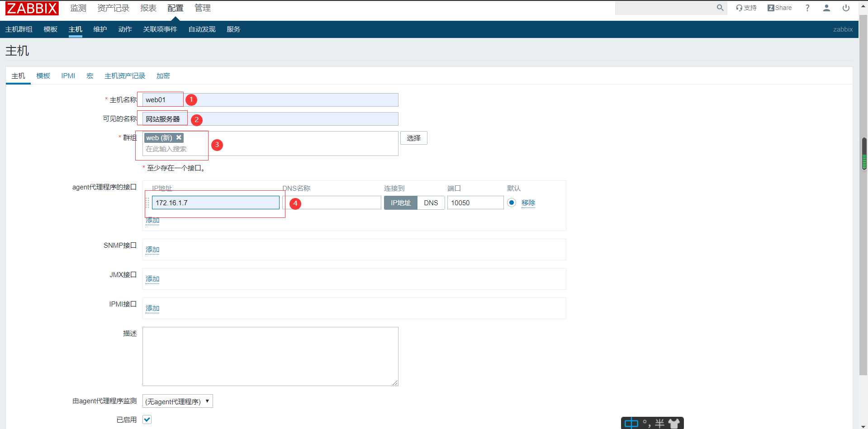Focus the IP地址 field 172.16.1.7
Image resolution: width=868 pixels, height=429 pixels.
[216, 203]
